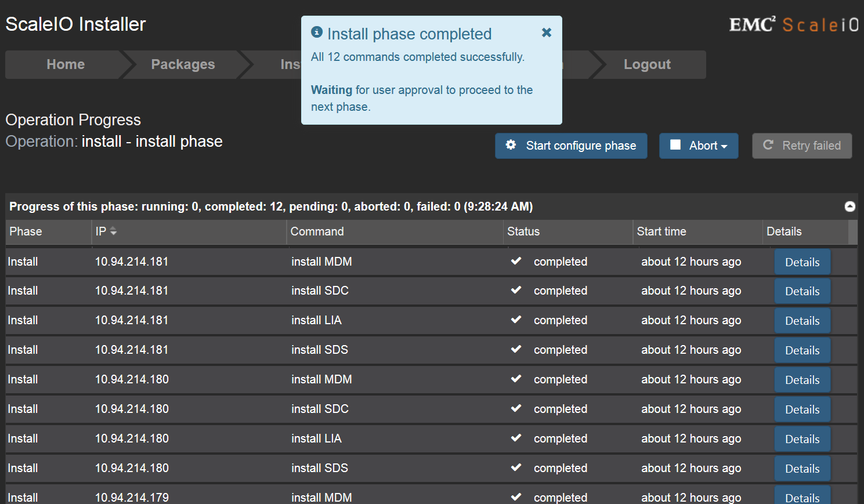Select IP cell 10.94.214.179
Screen dimensions: 864x504
132,497
